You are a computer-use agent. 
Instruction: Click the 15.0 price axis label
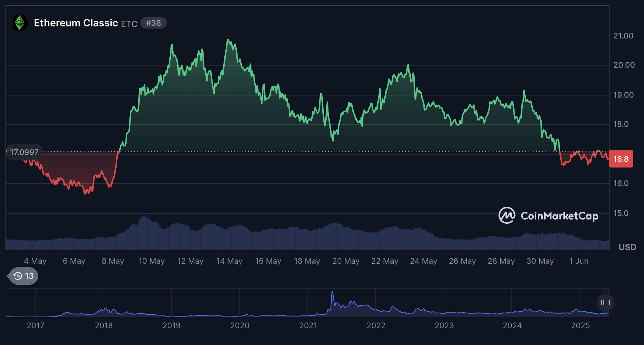pyautogui.click(x=621, y=213)
